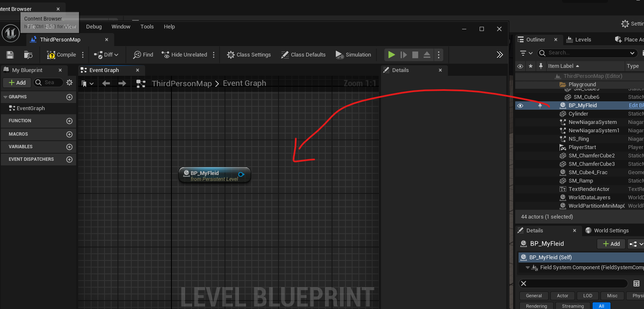Expand the toolbar overflow chevrons
Viewport: 644px width, 309px height.
coord(500,55)
